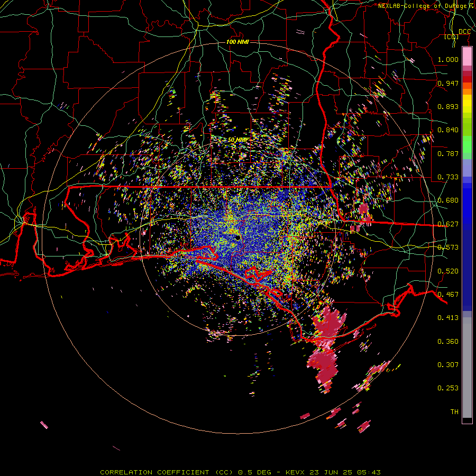Click the '0.307' color scale value
Image resolution: width=476 pixels, height=476 pixels.
pyautogui.click(x=448, y=365)
